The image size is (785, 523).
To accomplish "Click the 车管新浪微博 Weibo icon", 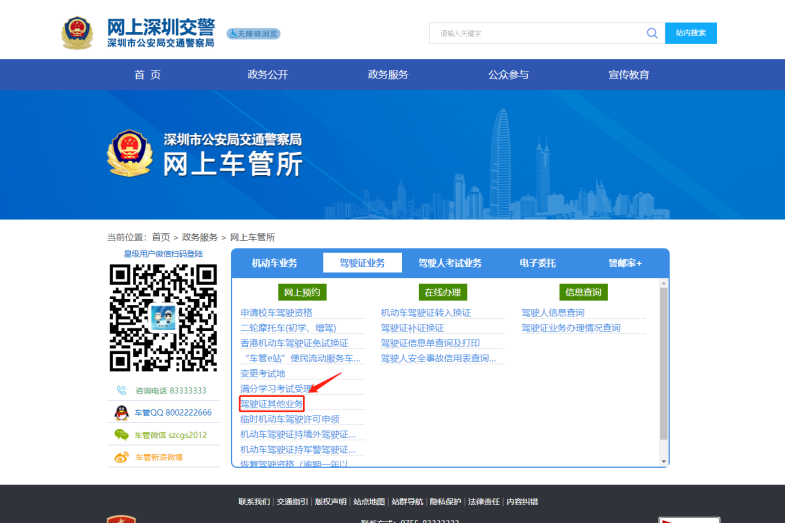I will point(121,458).
